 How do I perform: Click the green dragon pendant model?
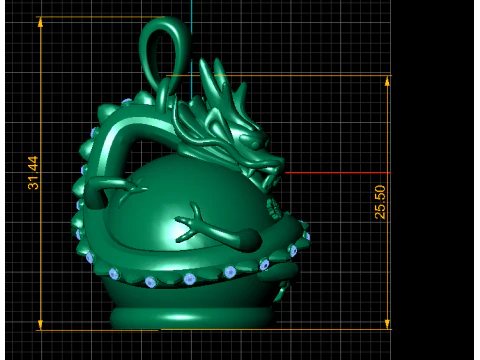tap(191, 173)
